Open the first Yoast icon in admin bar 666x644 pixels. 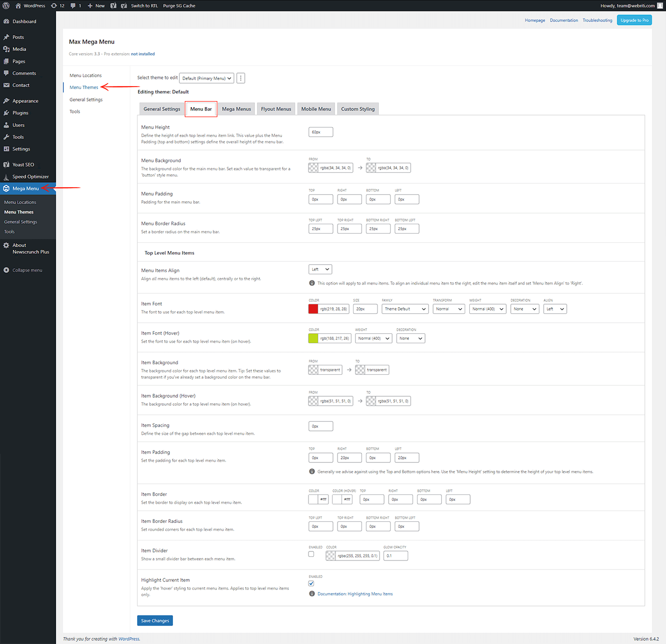[113, 6]
